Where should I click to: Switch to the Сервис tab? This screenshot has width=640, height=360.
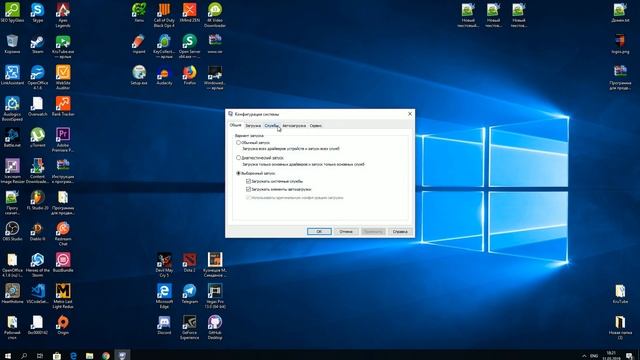(316, 126)
